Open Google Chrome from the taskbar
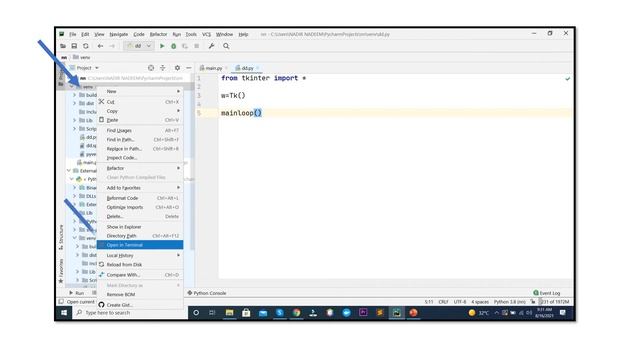This screenshot has width=640, height=360. click(296, 313)
